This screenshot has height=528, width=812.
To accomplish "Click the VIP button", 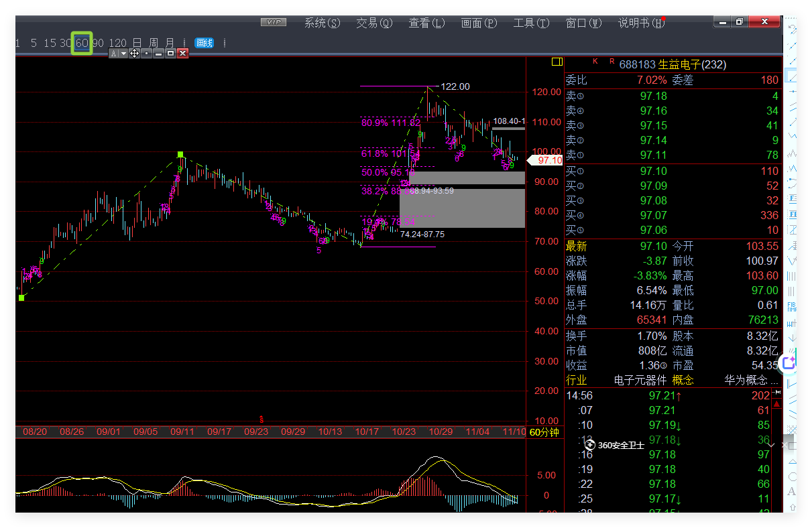I will tap(274, 22).
